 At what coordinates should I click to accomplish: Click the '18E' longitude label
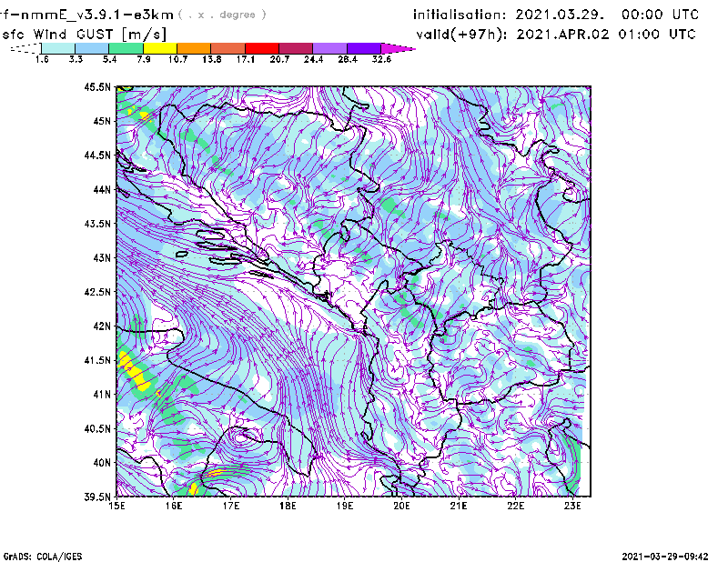(x=288, y=506)
